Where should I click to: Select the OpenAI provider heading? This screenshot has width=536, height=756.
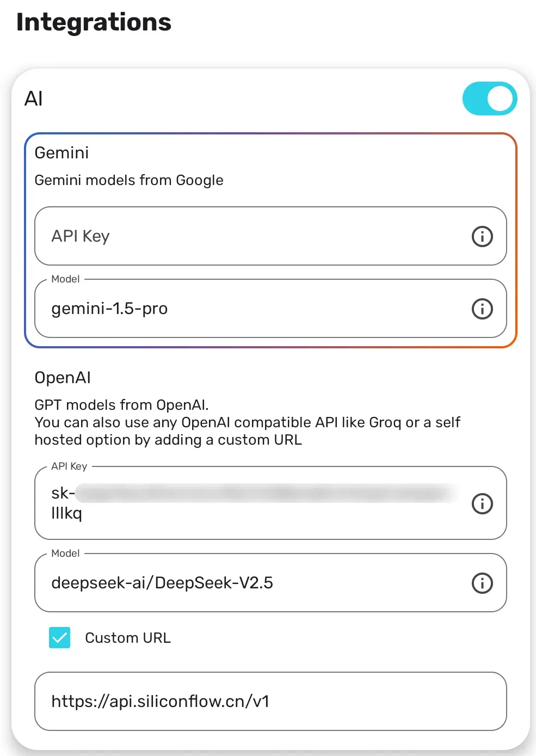(x=63, y=378)
